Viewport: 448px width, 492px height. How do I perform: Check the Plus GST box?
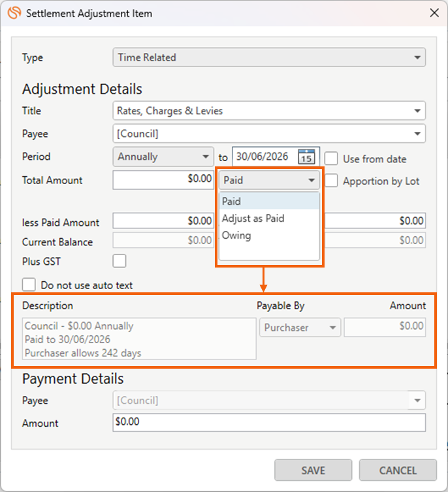(x=120, y=261)
